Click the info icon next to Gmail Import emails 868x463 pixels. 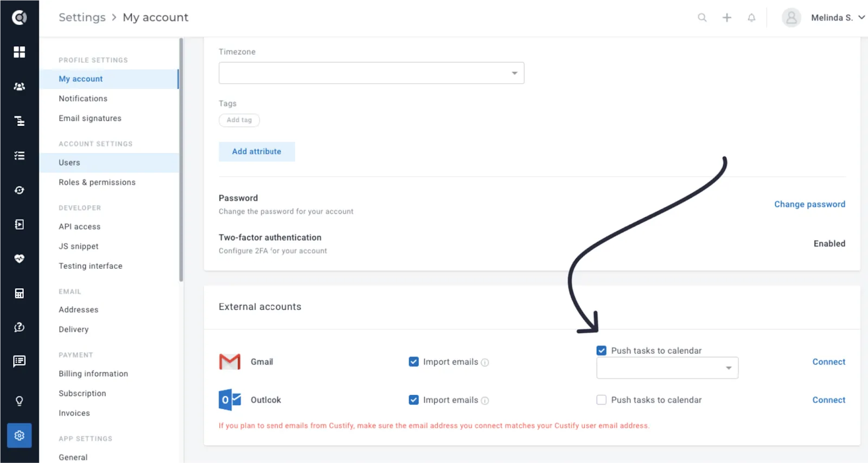pos(485,363)
